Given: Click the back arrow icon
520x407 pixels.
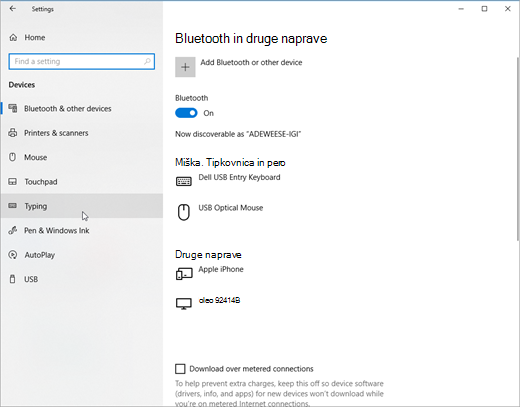Looking at the screenshot, I should [13, 9].
